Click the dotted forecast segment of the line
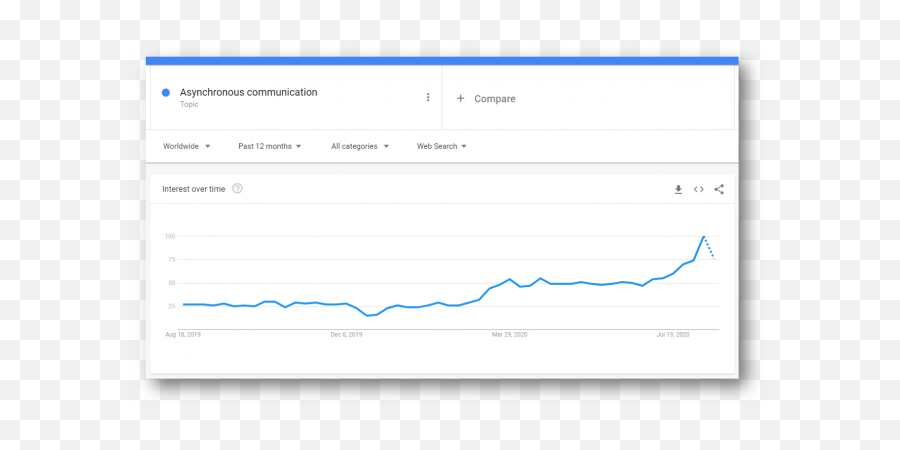The width and height of the screenshot is (900, 450). click(x=709, y=247)
